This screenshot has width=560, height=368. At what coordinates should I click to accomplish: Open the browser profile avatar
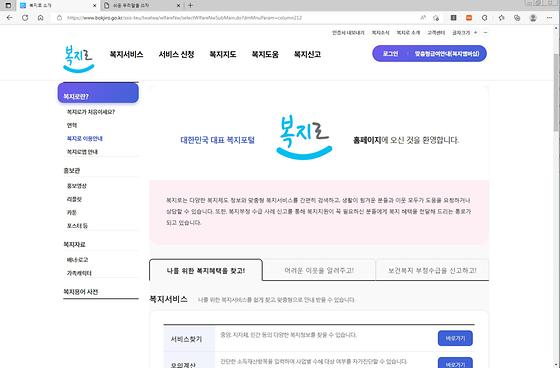(533, 18)
